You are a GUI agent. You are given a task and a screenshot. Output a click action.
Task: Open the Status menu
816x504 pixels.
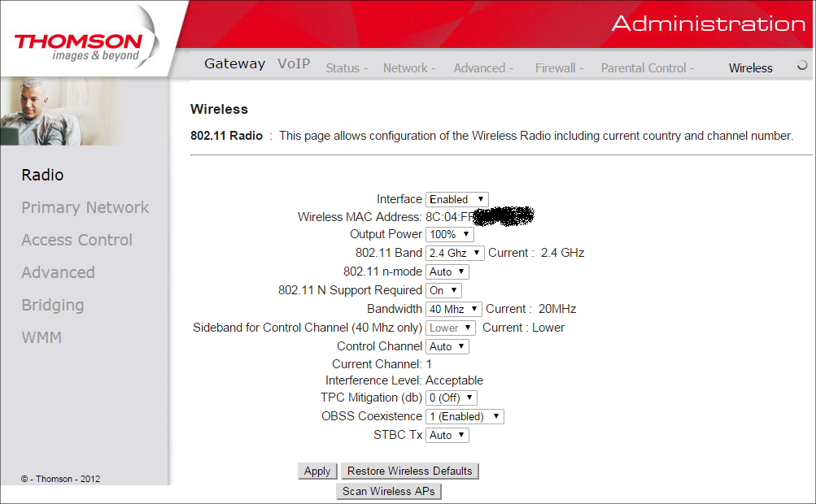pyautogui.click(x=347, y=68)
